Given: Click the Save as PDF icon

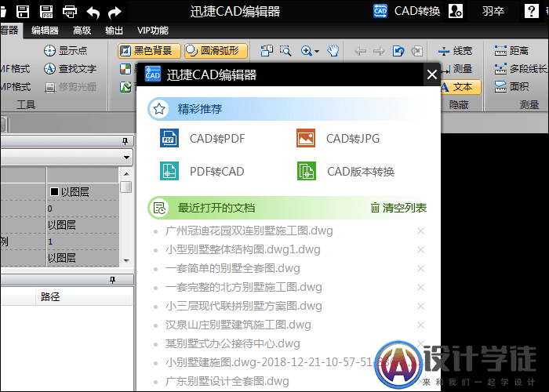Looking at the screenshot, I should point(46,12).
